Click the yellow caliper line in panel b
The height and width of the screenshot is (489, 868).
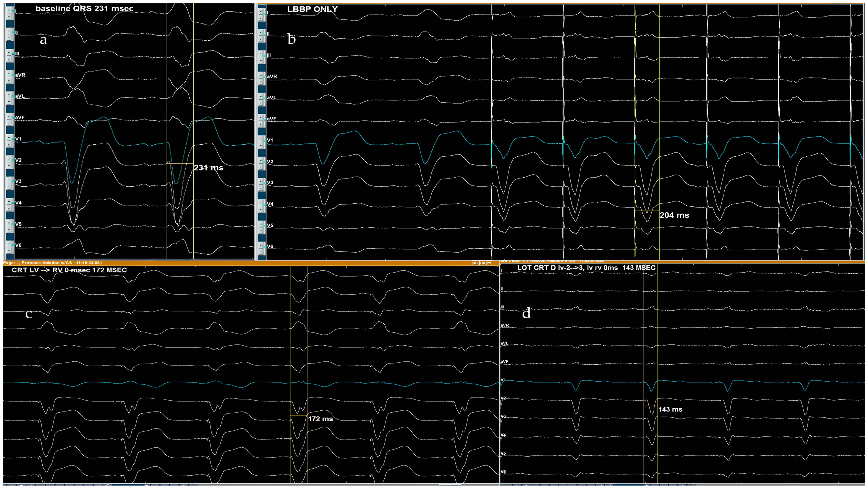tap(635, 135)
